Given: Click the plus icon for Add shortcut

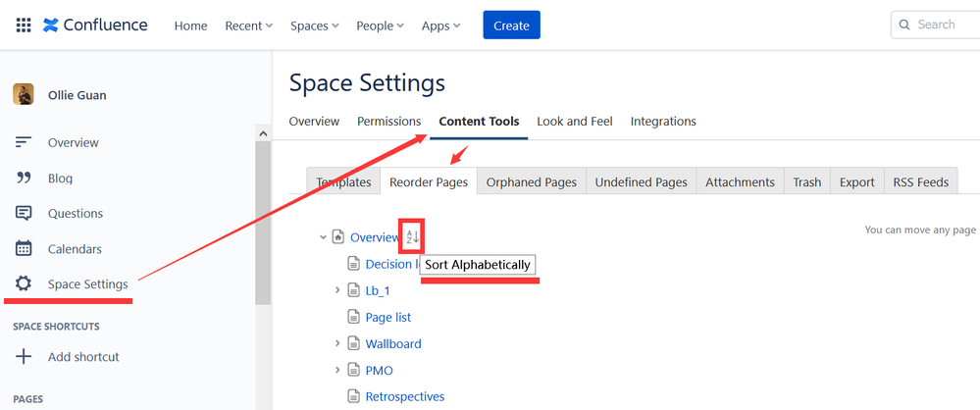Looking at the screenshot, I should 24,357.
